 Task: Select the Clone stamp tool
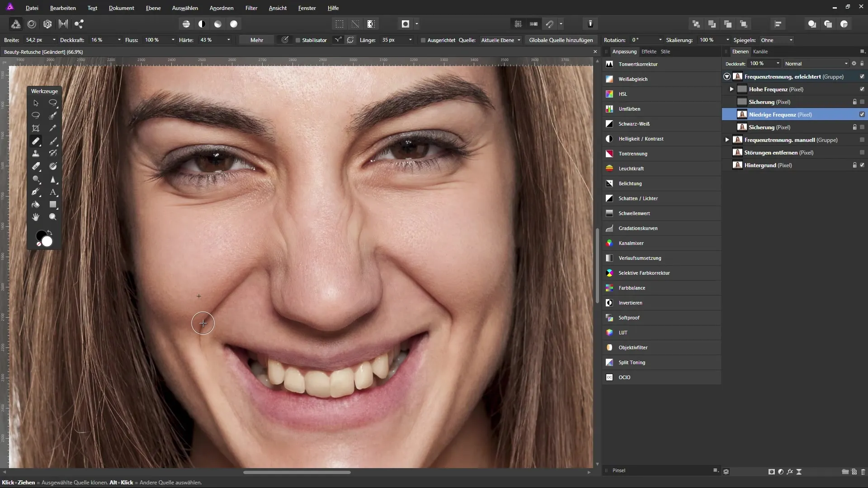click(36, 154)
